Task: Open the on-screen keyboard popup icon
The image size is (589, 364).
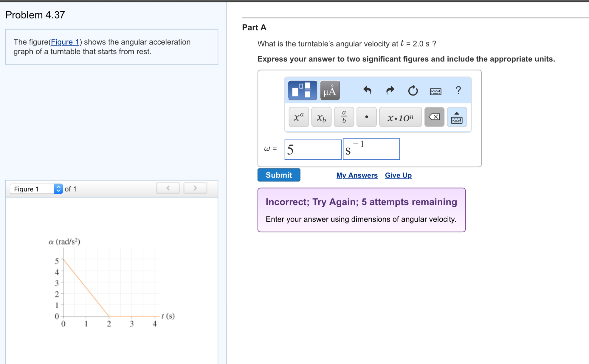Action: 457,117
